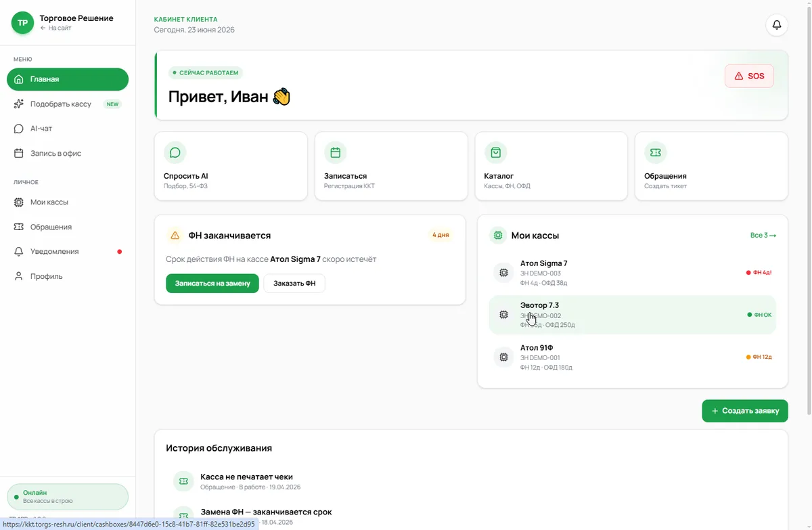Screen dimensions: 812x530
Task: Open the Атол 91Ф cashbox row
Action: [x=633, y=357]
